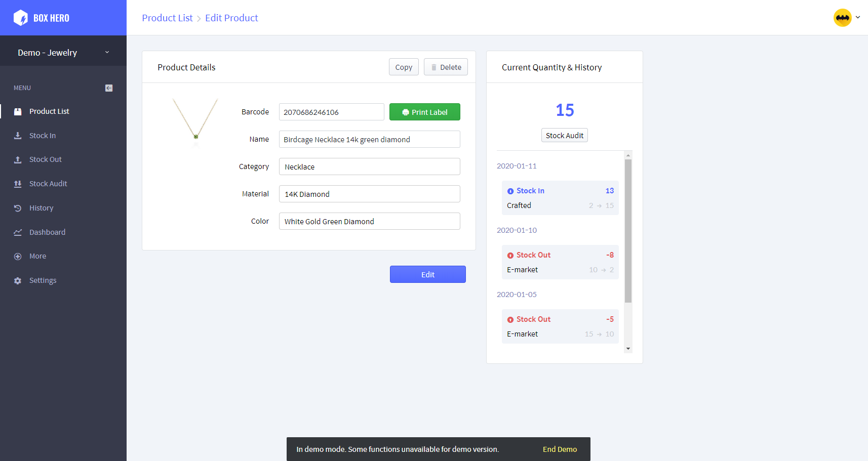Click the Stock Audit arrows icon
Image resolution: width=868 pixels, height=461 pixels.
18,184
